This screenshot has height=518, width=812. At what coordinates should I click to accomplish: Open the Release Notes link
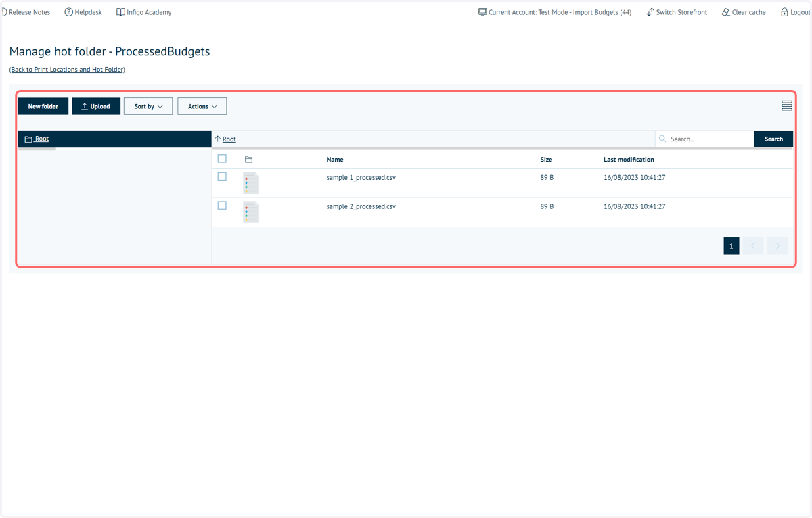[26, 12]
